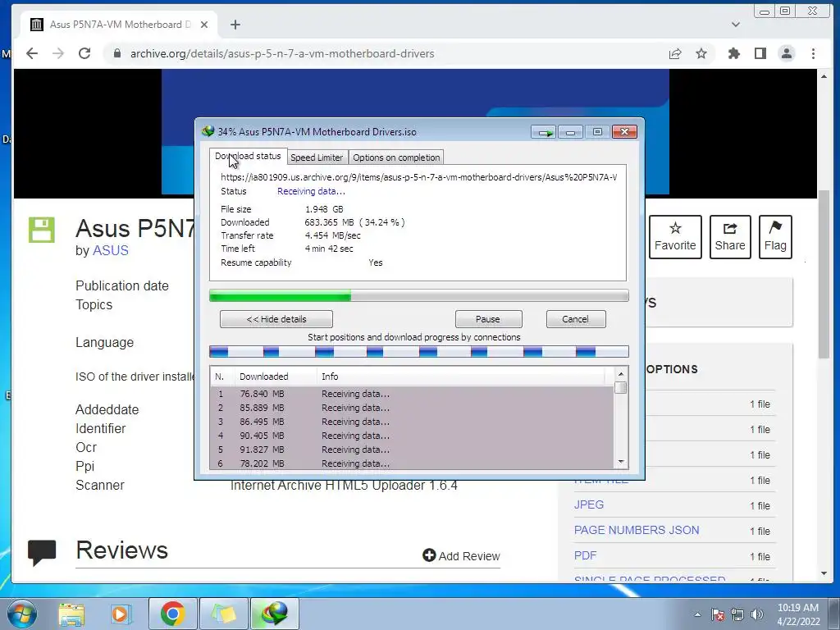Flag this archive item
The width and height of the screenshot is (840, 630).
774,237
